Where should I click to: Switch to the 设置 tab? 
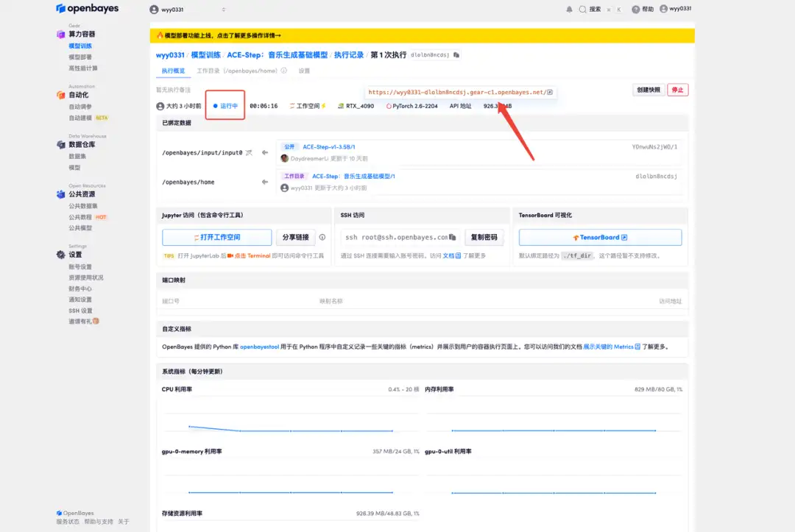pyautogui.click(x=304, y=71)
